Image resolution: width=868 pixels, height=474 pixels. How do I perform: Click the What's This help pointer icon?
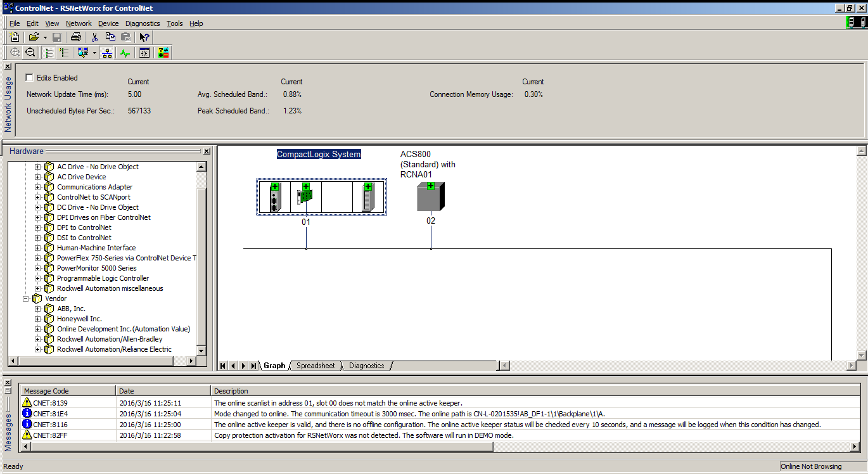tap(144, 37)
